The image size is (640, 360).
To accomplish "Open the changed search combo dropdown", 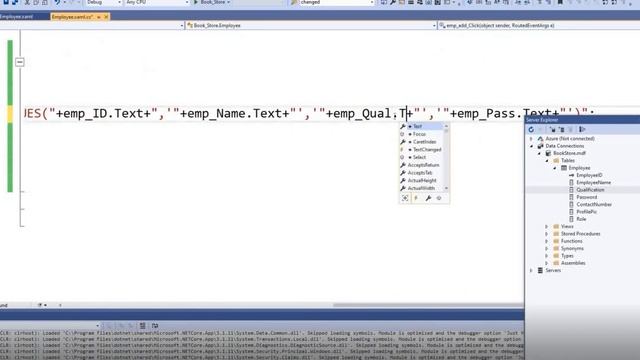I will click(371, 2).
